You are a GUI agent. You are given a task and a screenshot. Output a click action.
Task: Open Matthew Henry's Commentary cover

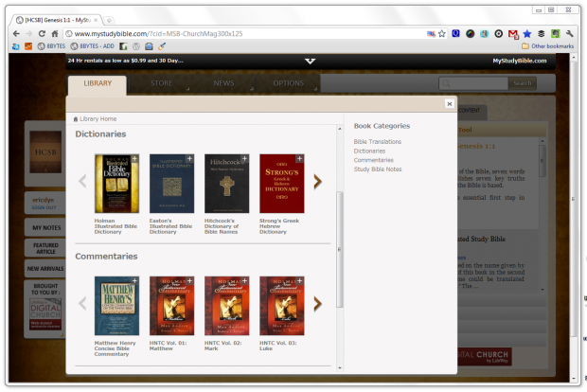116,306
